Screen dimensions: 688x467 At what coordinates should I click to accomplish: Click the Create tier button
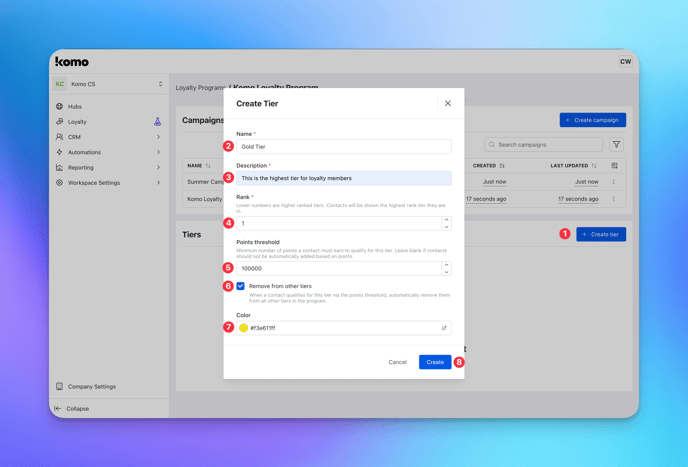(x=601, y=234)
